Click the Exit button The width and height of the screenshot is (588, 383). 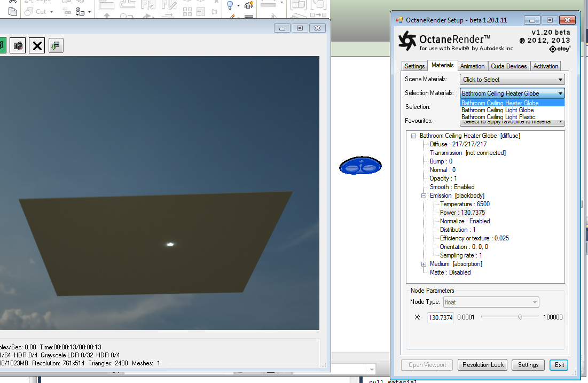(559, 365)
